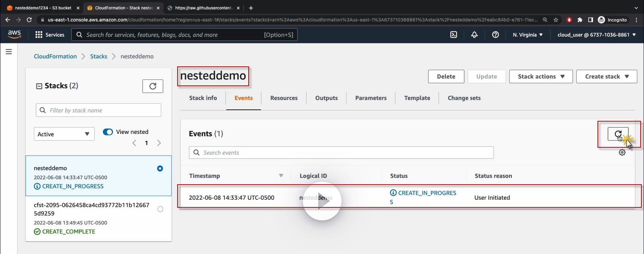
Task: Click CREATE_COMPLETE status in stack list
Action: coord(65,232)
